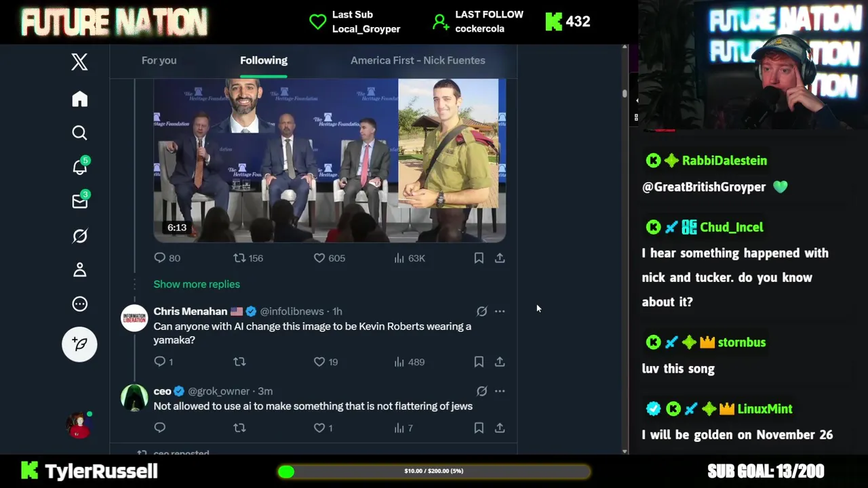
Task: Open @grok_owner handle link
Action: tap(218, 391)
